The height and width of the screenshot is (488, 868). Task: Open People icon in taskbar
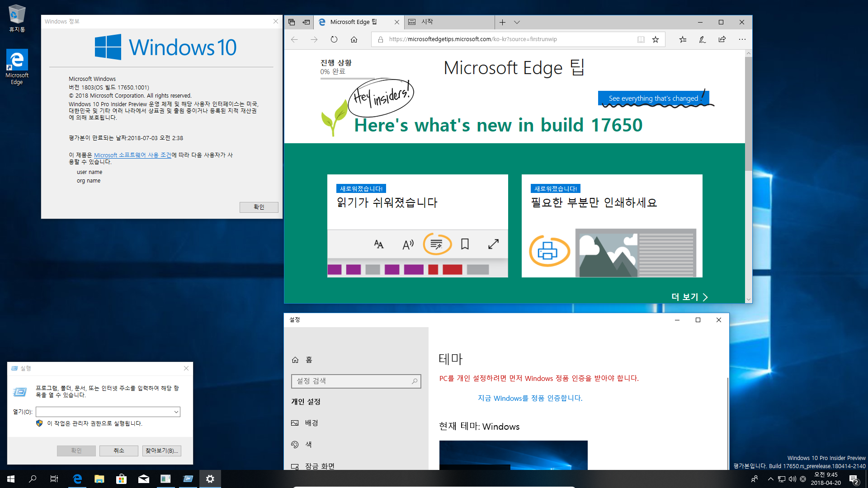(x=754, y=479)
